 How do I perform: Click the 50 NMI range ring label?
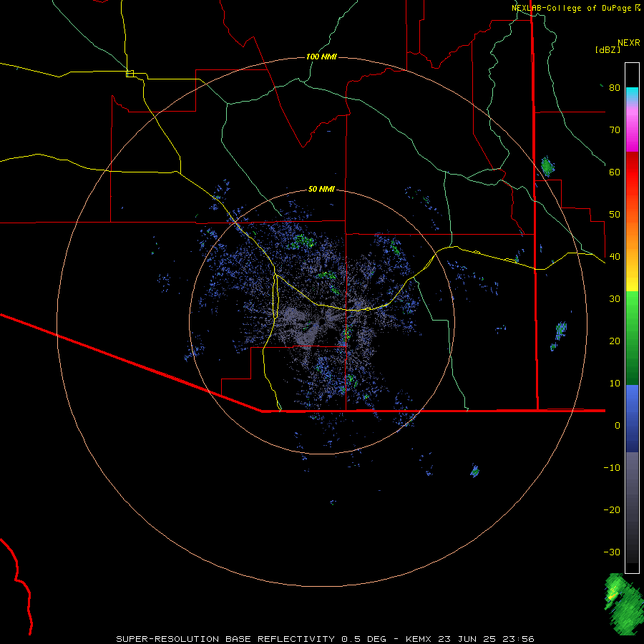321,189
